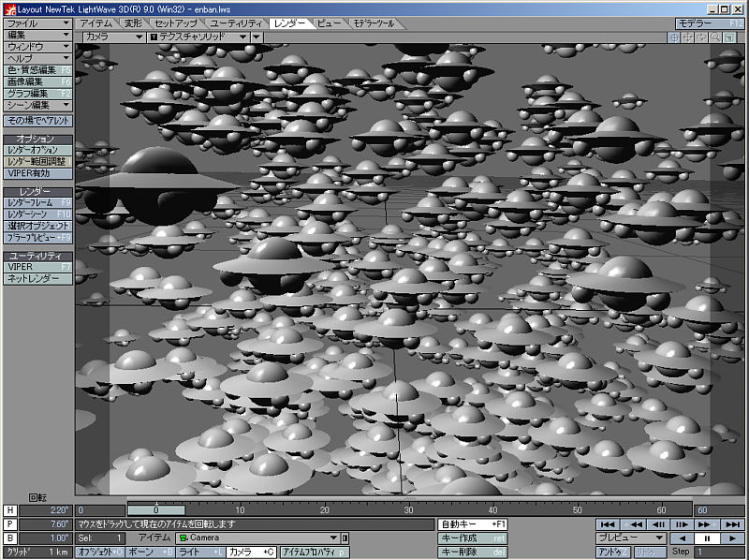Jump to the last frame

(733, 524)
